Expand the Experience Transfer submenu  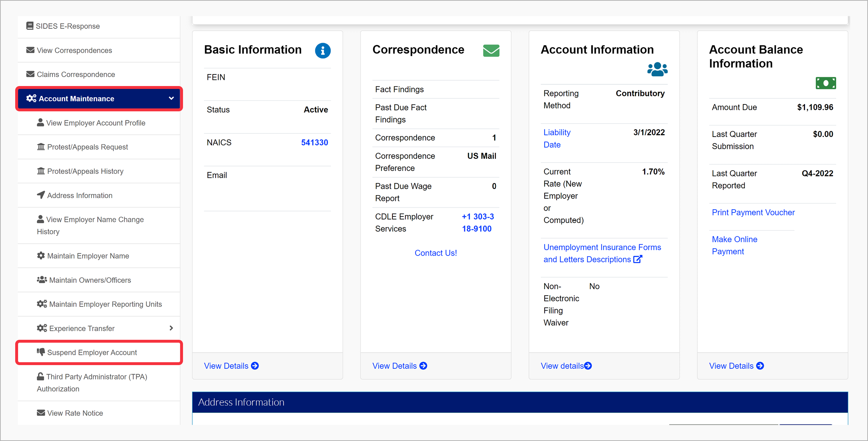(x=171, y=328)
